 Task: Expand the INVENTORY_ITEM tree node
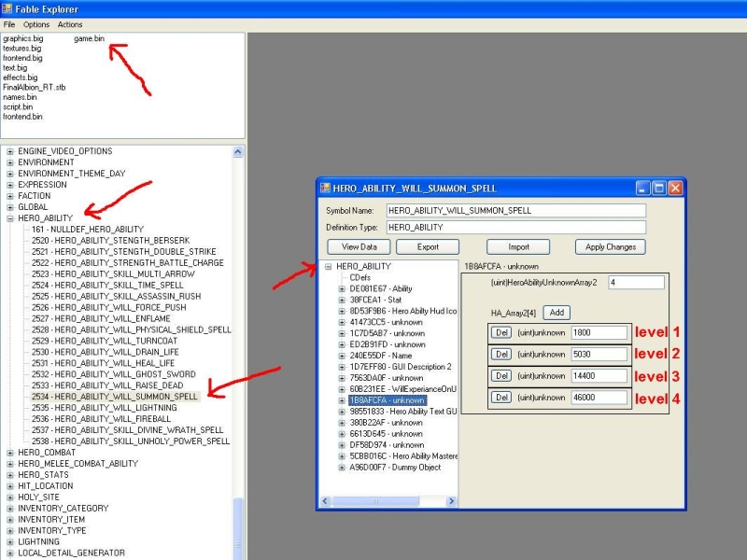click(x=10, y=520)
